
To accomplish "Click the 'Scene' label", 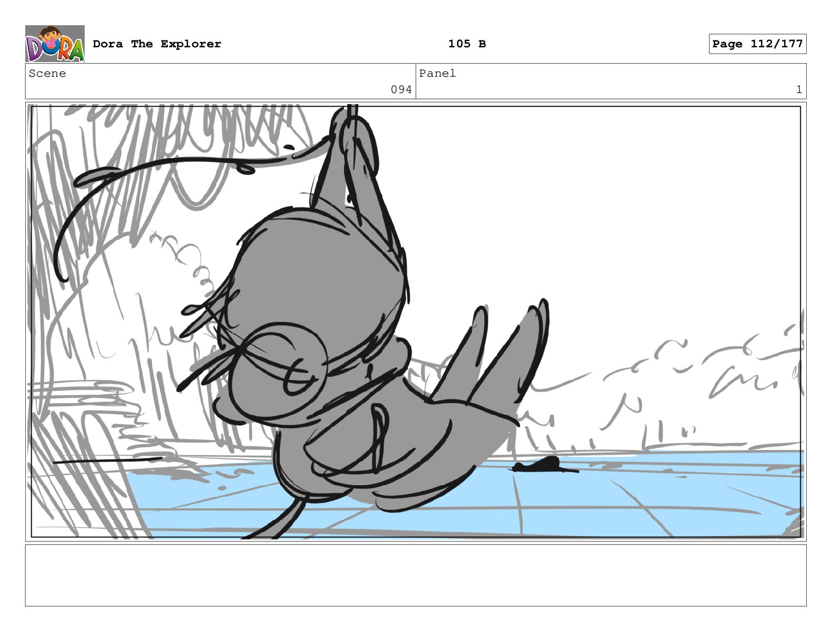I will (x=47, y=74).
